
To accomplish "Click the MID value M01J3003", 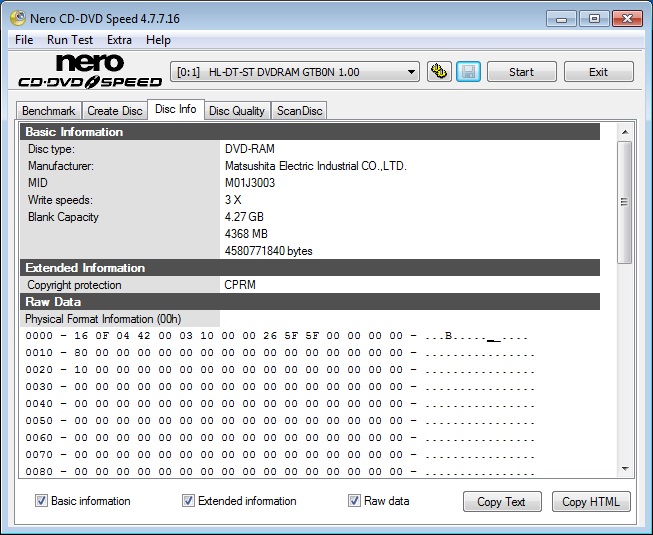I will click(250, 183).
